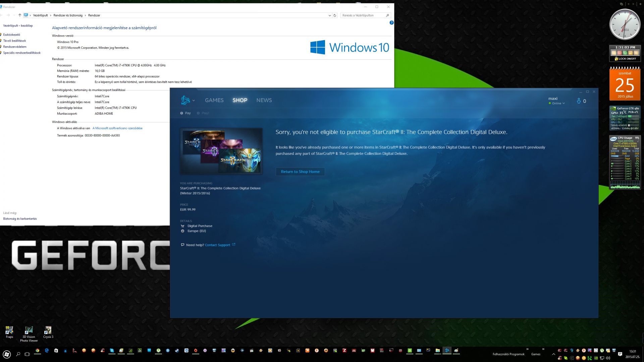Go to Vezérlőpult – kezdőlap

[18, 25]
